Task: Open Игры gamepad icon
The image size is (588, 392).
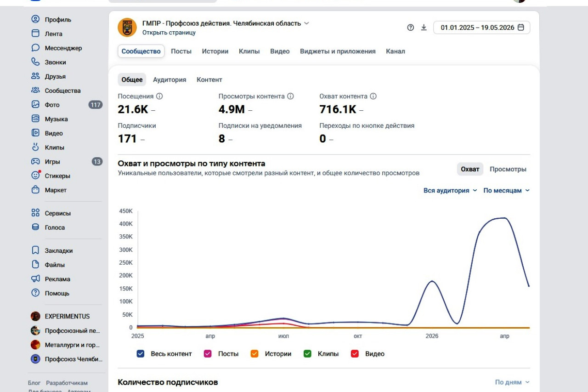Action: pyautogui.click(x=35, y=162)
